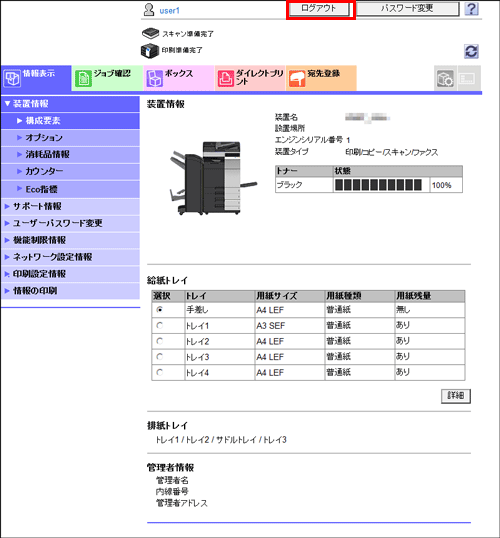Open the ジョブ確認 tab icon

click(x=83, y=79)
